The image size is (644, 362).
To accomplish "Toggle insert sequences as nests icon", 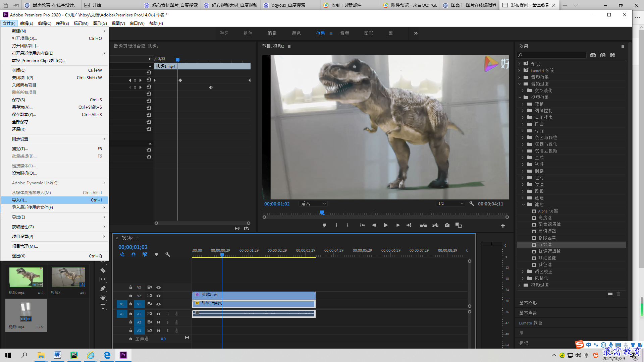I will (x=122, y=254).
